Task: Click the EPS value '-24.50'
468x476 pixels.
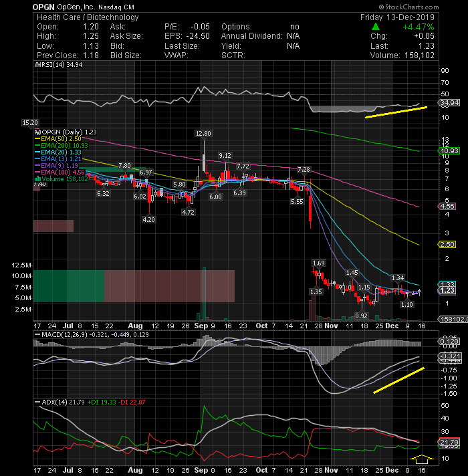Action: click(x=198, y=36)
